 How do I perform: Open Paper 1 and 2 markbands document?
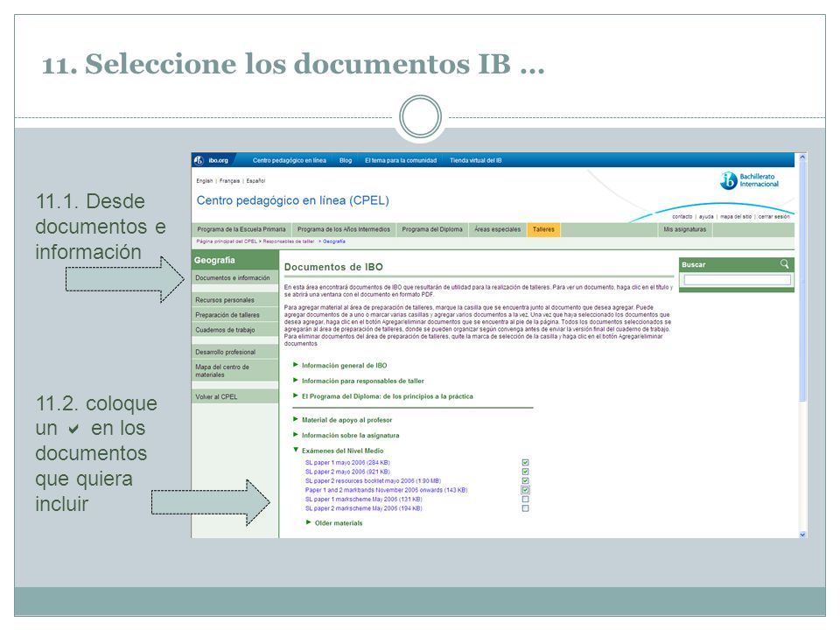click(386, 490)
